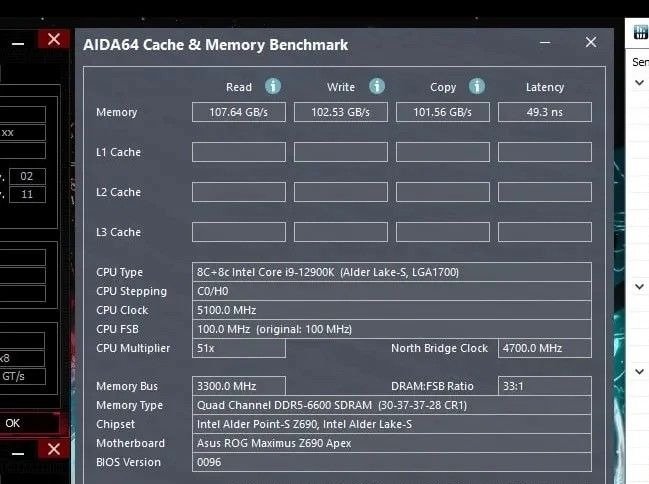Viewport: 649px width, 484px height.
Task: Click the CPU FSB value 100.0 MHz
Action: pyautogui.click(x=392, y=329)
